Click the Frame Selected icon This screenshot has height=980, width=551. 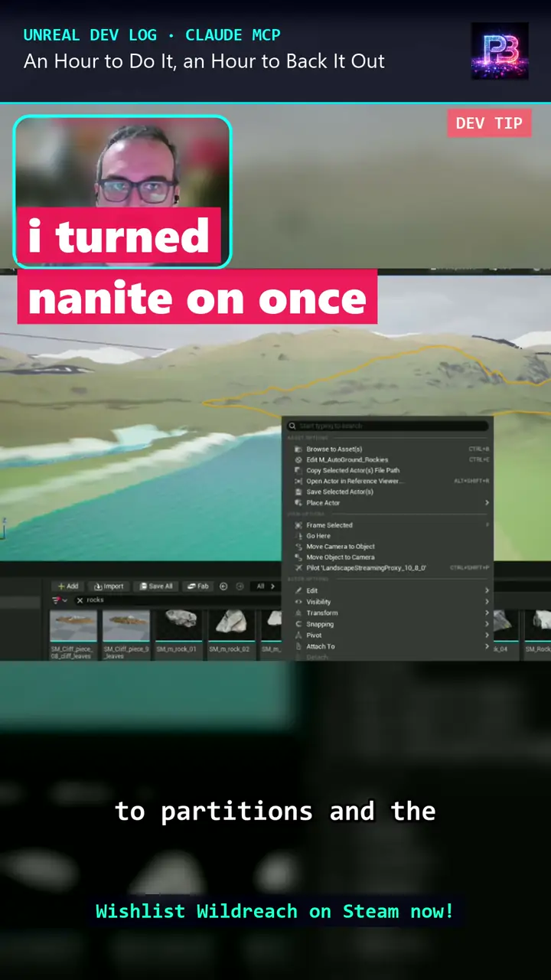(298, 525)
